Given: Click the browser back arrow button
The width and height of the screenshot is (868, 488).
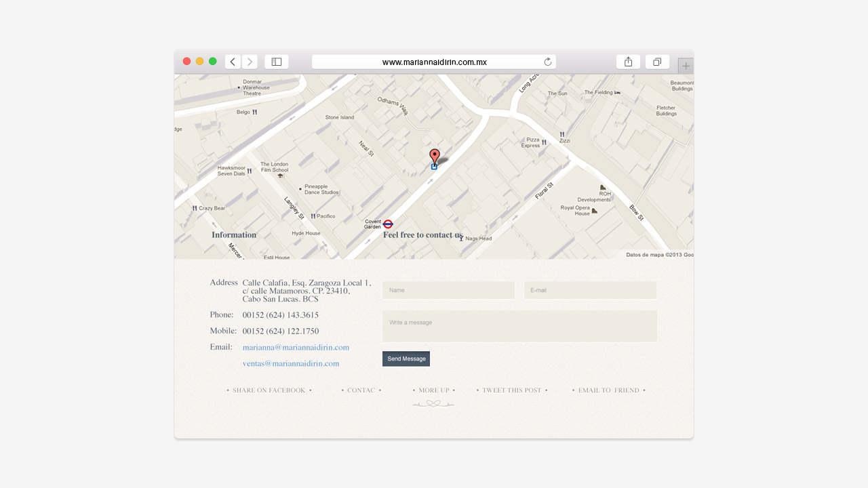Looking at the screenshot, I should coord(233,62).
